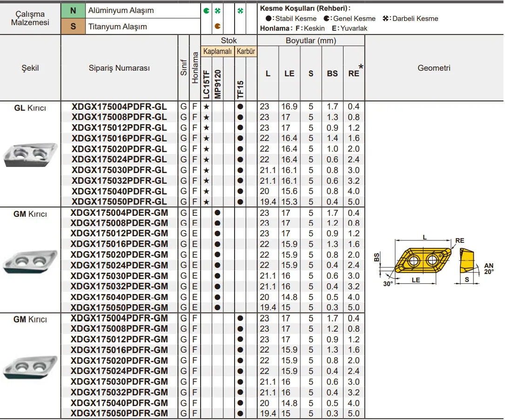Click order number XDGX175024PDFR-GM
Screen dimensions: 505x420
pyautogui.click(x=119, y=371)
